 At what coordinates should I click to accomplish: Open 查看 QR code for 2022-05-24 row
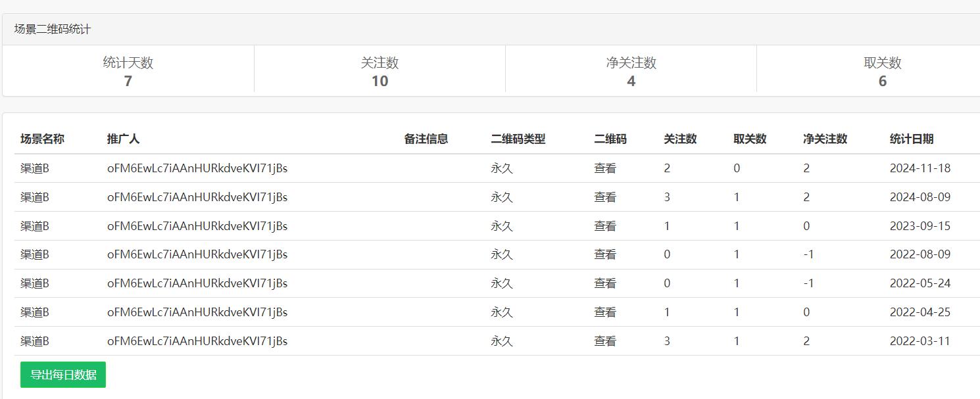pos(605,283)
